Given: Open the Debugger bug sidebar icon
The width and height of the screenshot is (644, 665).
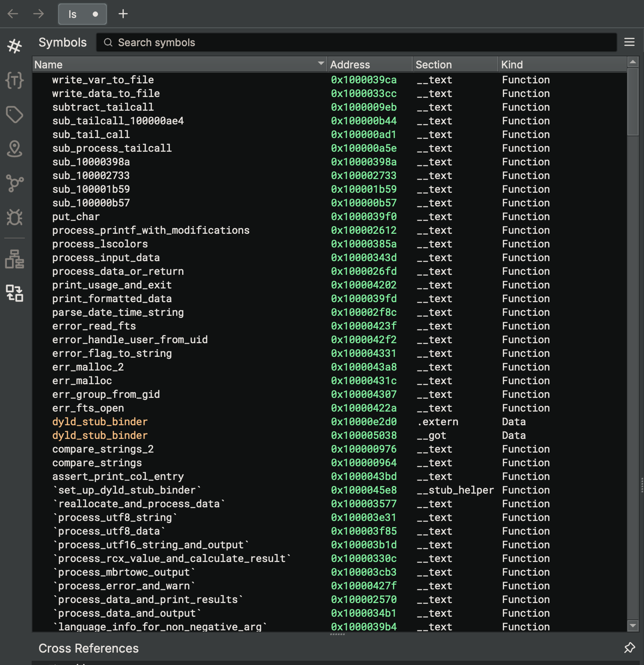Looking at the screenshot, I should 15,217.
